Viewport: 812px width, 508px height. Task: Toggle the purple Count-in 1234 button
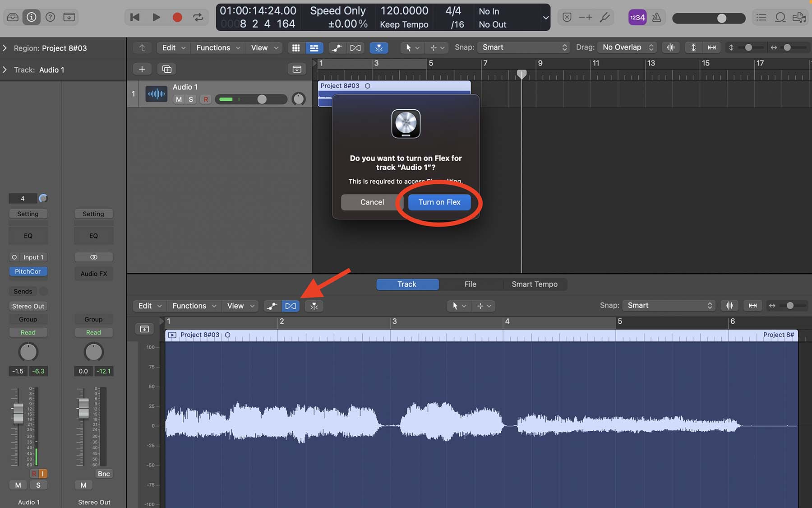637,18
